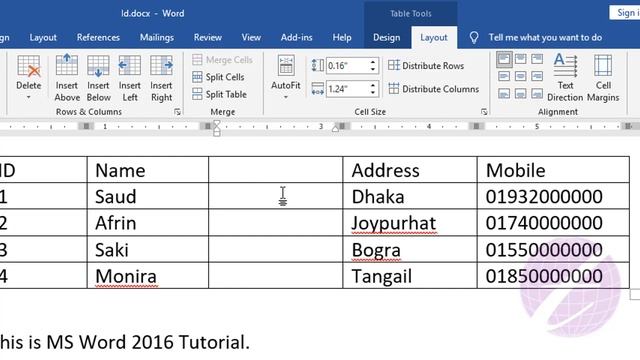Open the References tab
640x360 pixels.
tap(98, 38)
